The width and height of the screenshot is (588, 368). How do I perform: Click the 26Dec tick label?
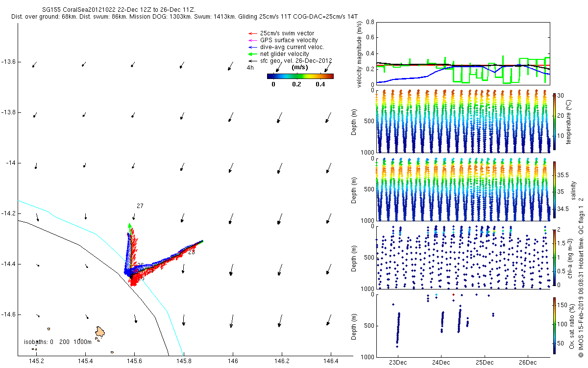[527, 363]
